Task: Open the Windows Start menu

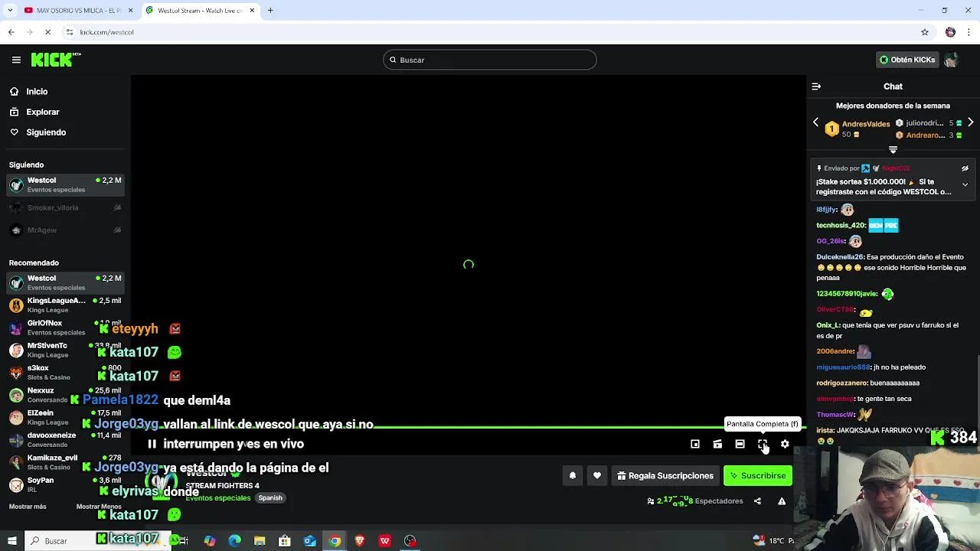Action: [11, 541]
